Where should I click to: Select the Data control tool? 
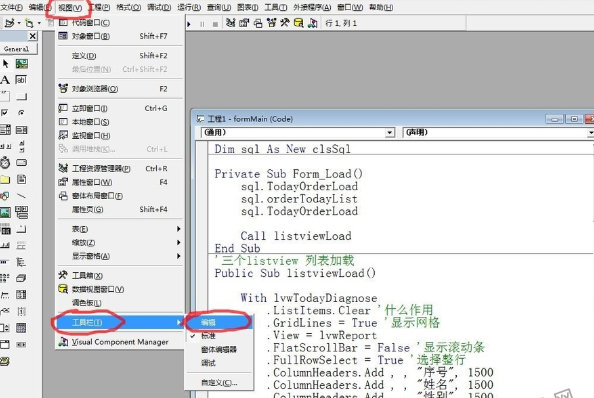coord(22,212)
